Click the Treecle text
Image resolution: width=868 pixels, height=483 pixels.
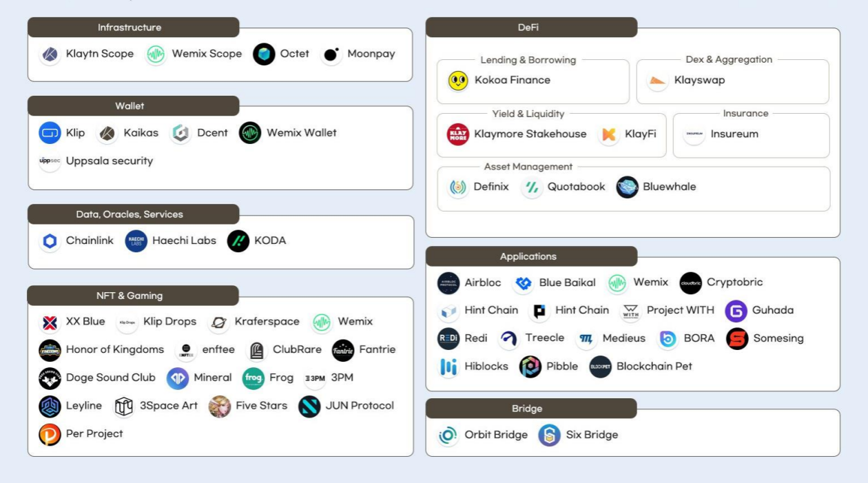pyautogui.click(x=545, y=338)
